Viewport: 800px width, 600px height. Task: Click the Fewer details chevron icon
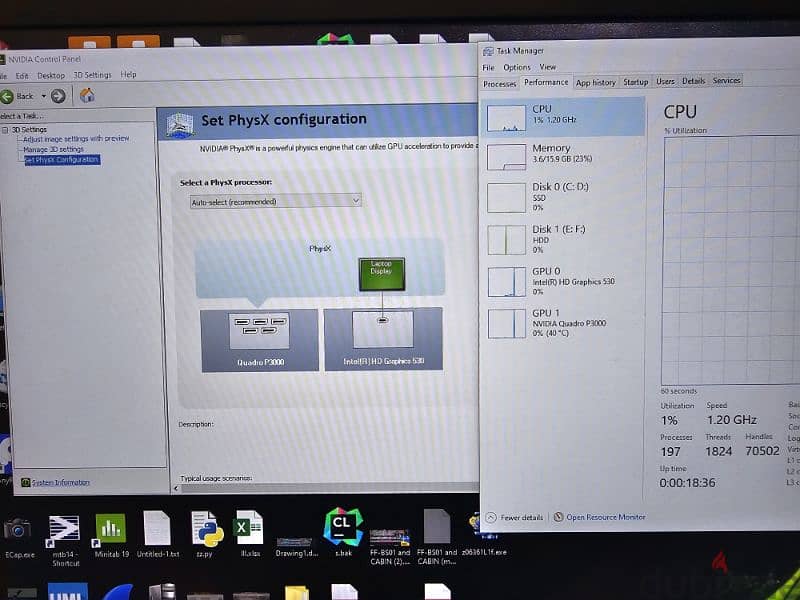click(x=490, y=517)
